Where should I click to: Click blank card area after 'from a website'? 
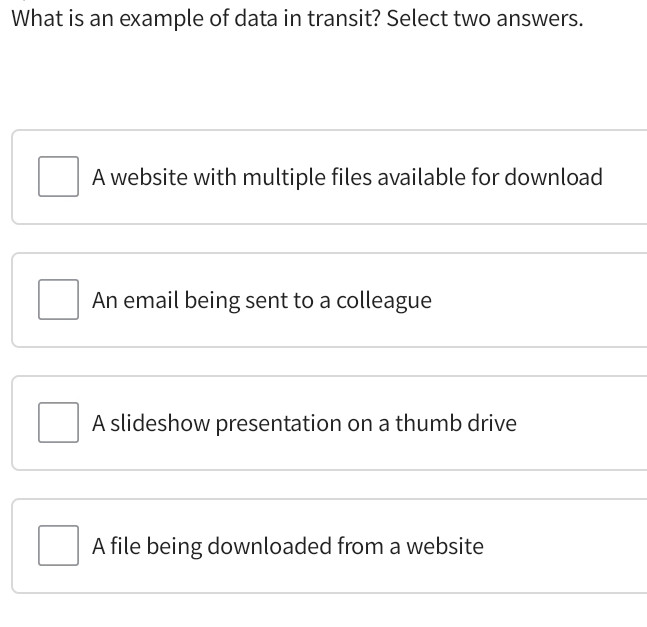tap(565, 547)
